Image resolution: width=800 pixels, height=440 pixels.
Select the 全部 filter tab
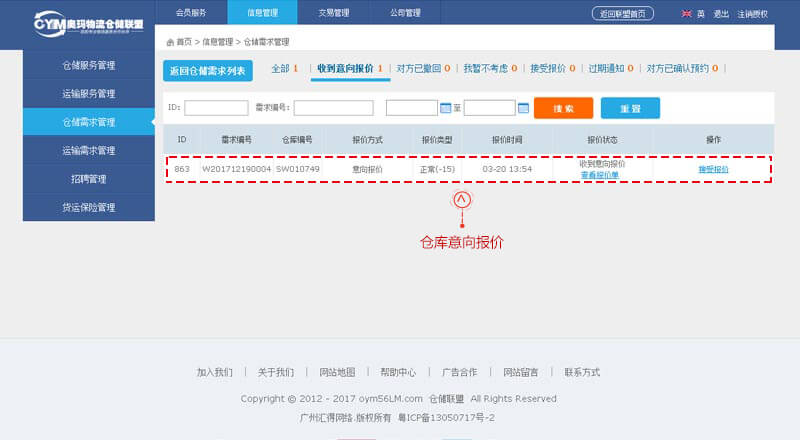pos(284,68)
